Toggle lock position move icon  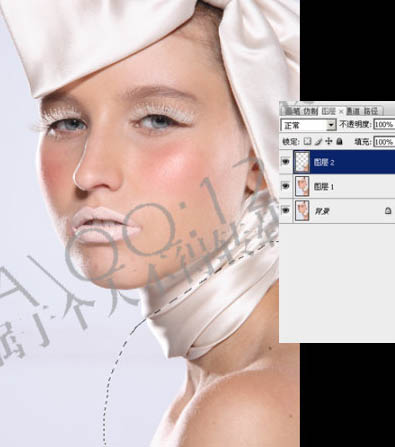pyautogui.click(x=329, y=141)
